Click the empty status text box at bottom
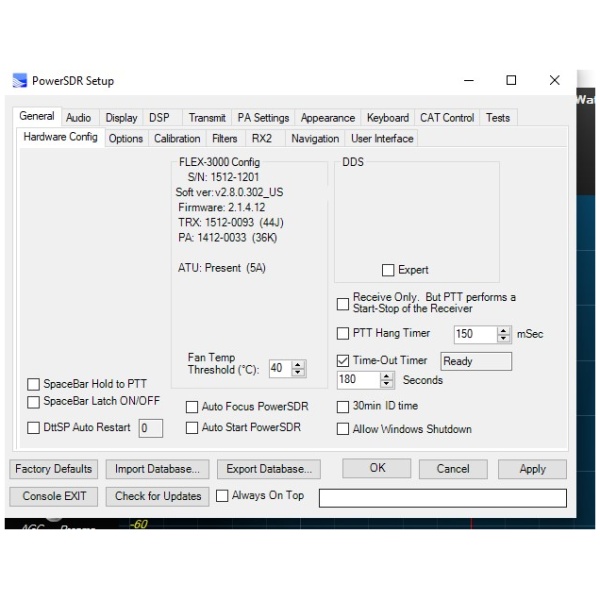 [443, 498]
